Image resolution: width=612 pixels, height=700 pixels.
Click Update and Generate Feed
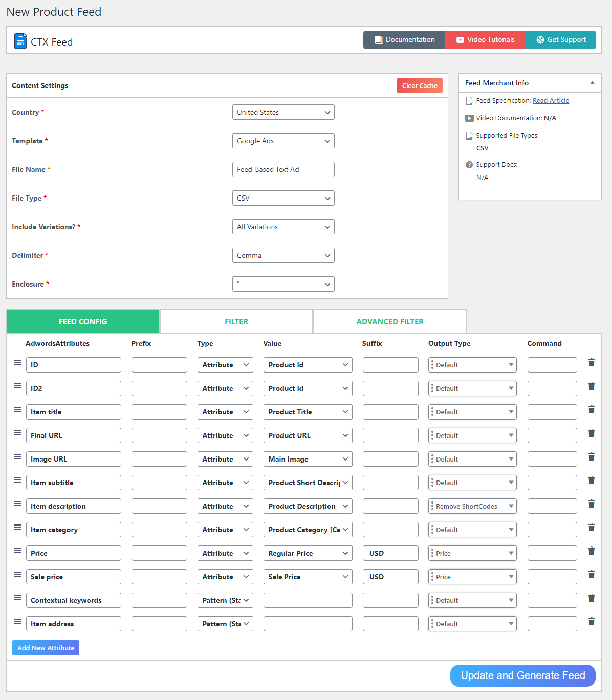coord(523,675)
